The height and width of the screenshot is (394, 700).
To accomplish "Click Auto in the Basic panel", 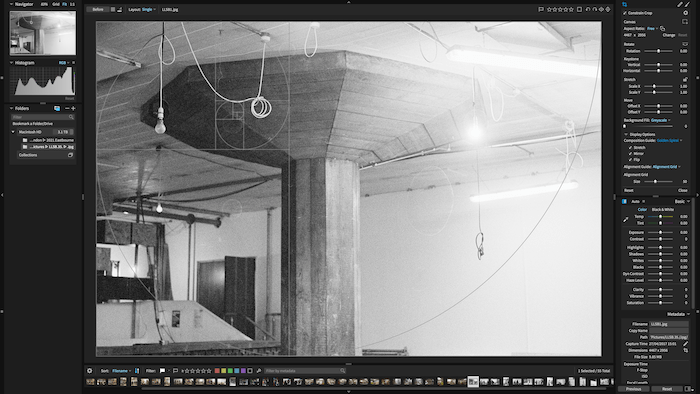I will click(635, 201).
